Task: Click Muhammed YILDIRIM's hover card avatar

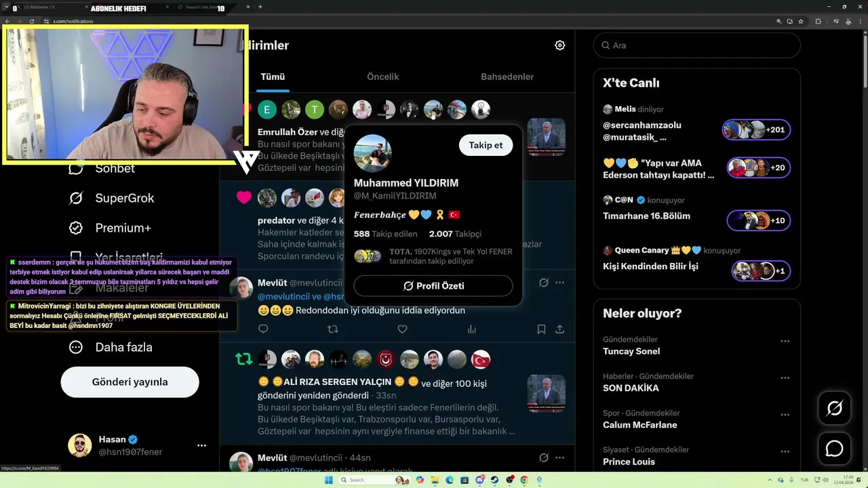Action: click(373, 153)
